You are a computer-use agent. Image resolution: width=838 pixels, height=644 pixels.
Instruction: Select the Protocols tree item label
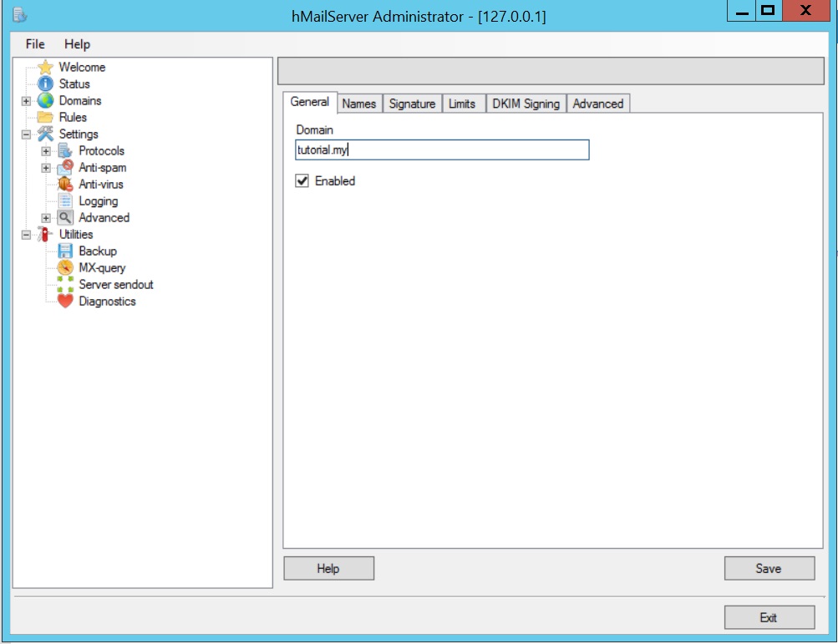tap(102, 150)
